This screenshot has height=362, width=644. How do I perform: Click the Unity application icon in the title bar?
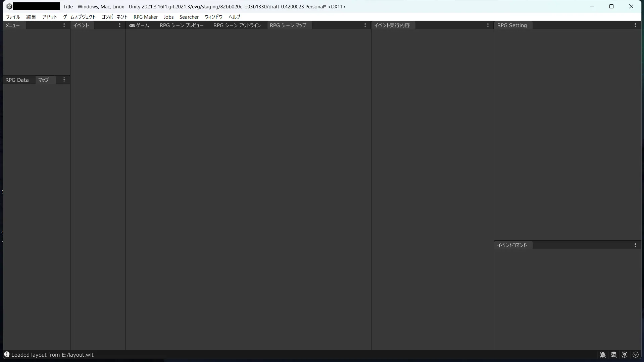point(9,6)
